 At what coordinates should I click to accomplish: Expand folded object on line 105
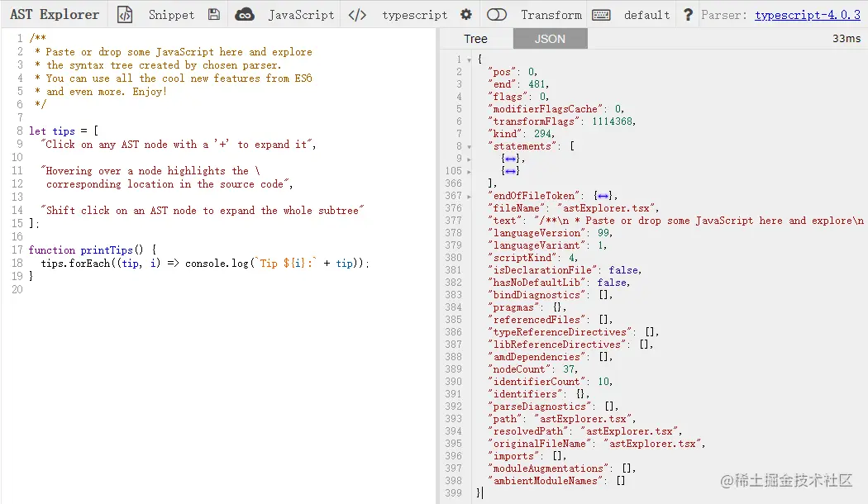point(469,172)
